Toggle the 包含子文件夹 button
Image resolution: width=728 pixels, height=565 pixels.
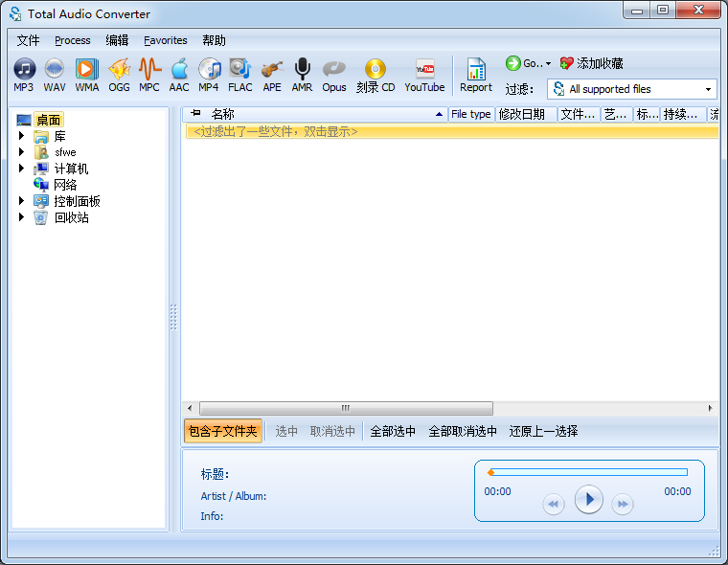click(222, 431)
